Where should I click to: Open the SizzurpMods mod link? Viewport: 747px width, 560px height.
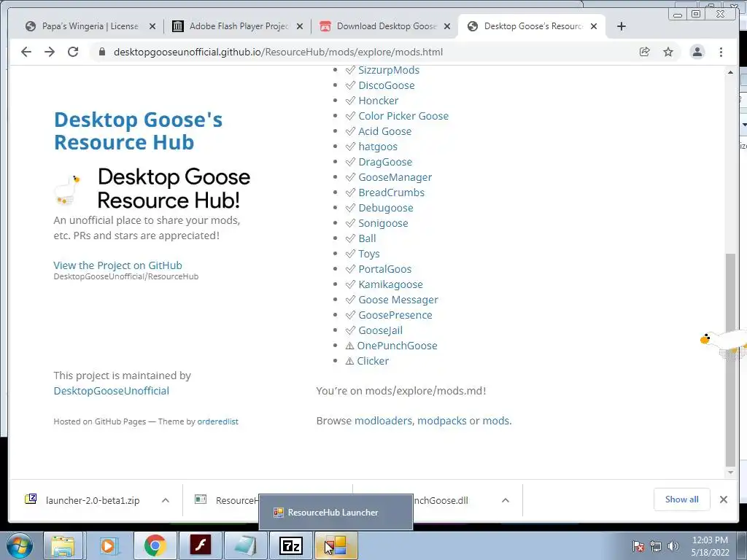[x=389, y=70]
